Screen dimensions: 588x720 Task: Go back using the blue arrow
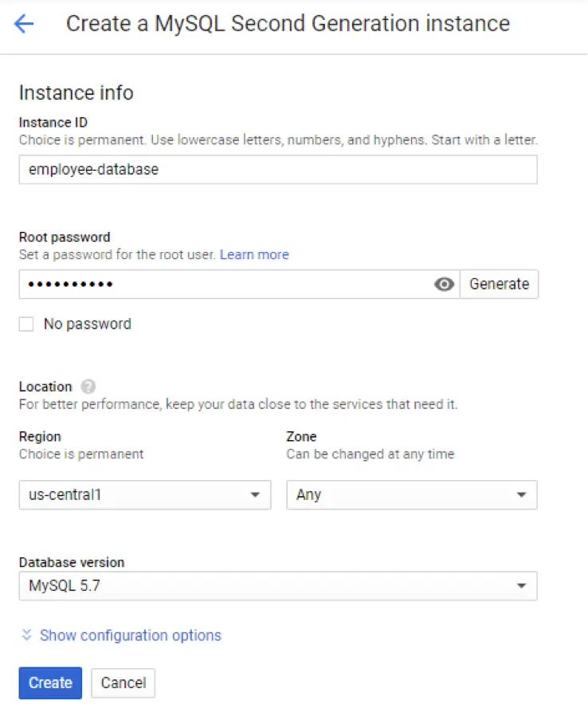click(x=25, y=24)
